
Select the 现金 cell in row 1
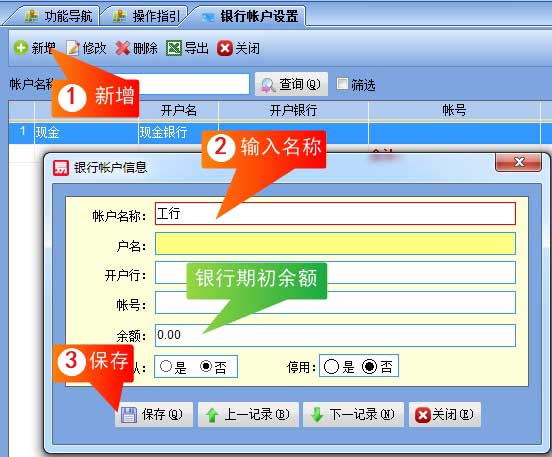pyautogui.click(x=86, y=133)
